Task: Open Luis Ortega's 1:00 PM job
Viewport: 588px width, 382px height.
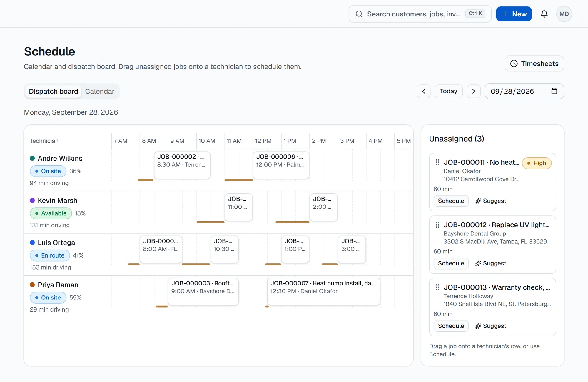Action: click(x=295, y=249)
